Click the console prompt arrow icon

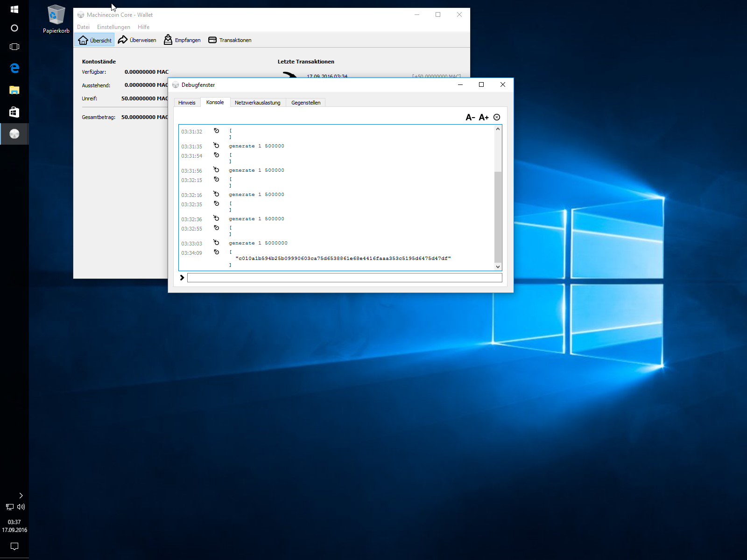(182, 278)
